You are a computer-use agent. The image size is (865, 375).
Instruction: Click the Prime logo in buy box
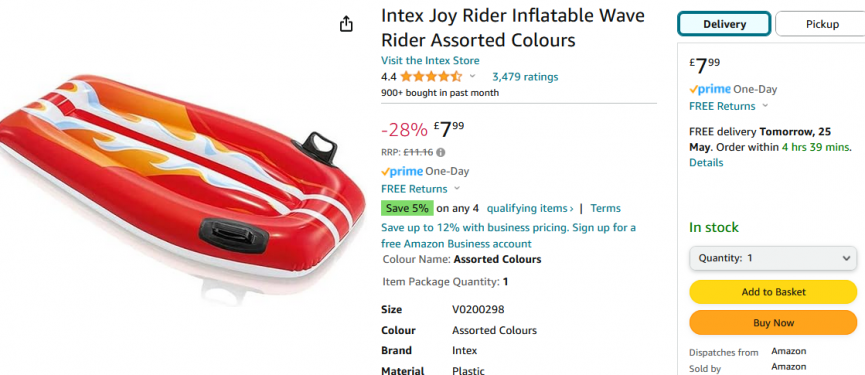click(x=710, y=89)
